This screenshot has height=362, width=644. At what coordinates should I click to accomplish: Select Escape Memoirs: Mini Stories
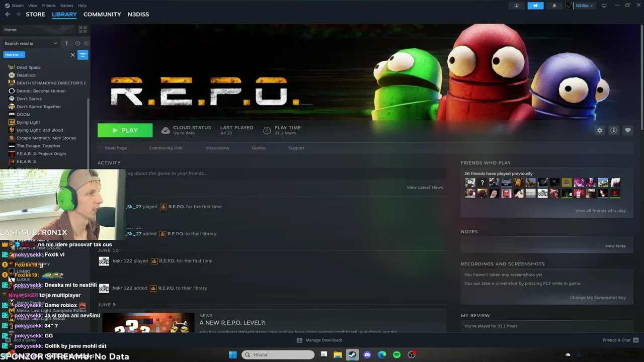(x=46, y=138)
